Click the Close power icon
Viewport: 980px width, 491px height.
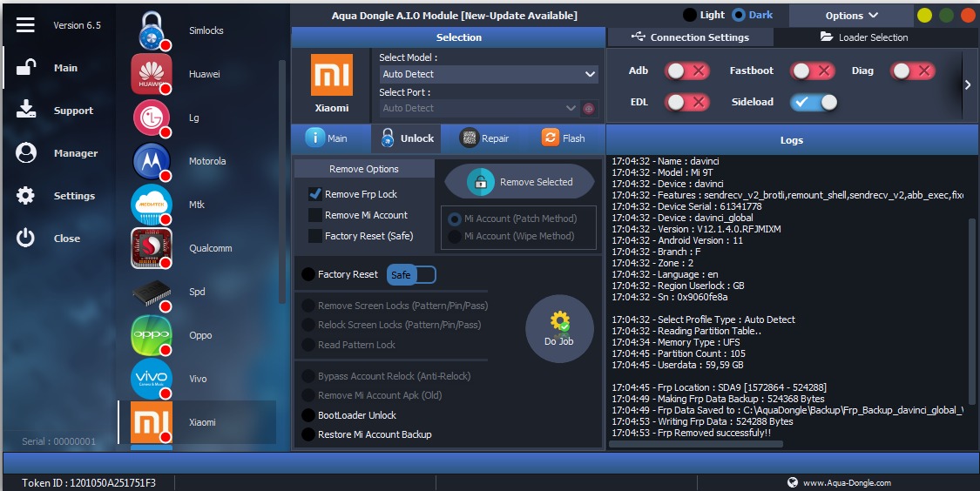[x=25, y=238]
